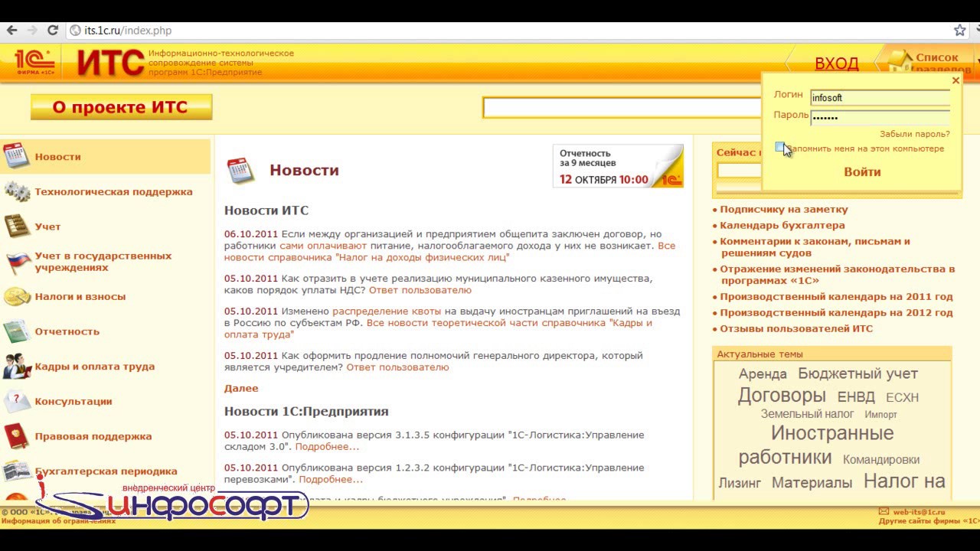Open Технологическая поддержка section
Image resolution: width=980 pixels, height=551 pixels.
[113, 192]
